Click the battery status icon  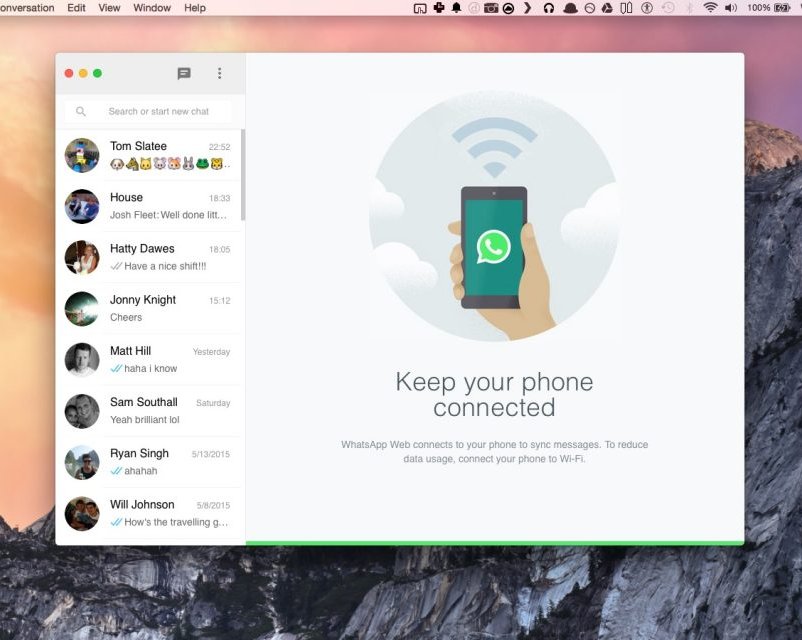tap(782, 8)
